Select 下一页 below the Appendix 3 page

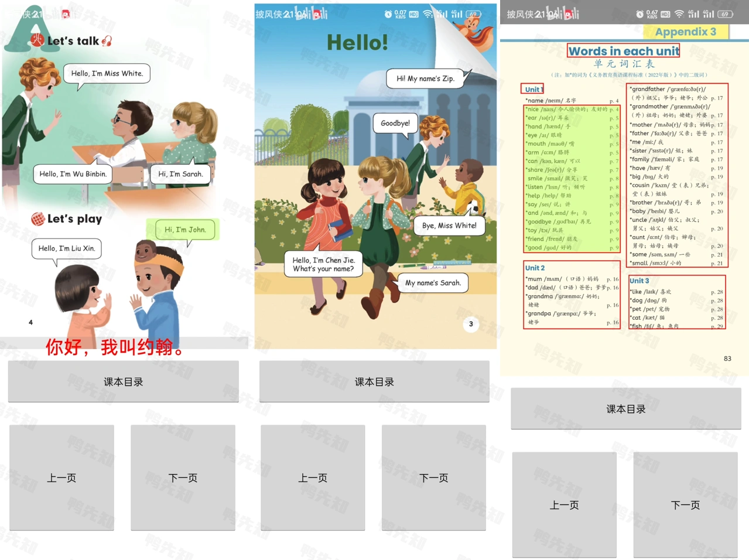click(x=685, y=505)
